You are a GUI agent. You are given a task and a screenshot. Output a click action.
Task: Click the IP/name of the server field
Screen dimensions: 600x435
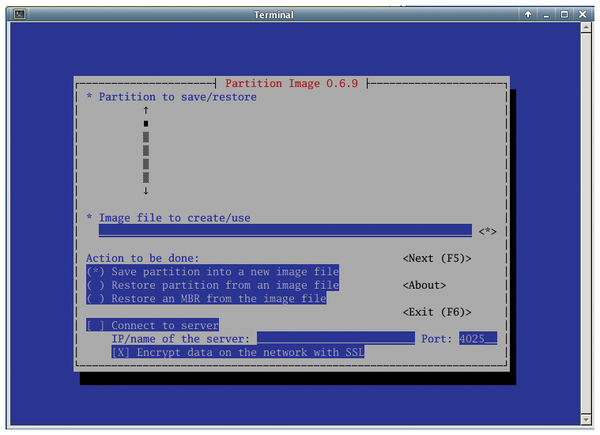click(x=336, y=338)
